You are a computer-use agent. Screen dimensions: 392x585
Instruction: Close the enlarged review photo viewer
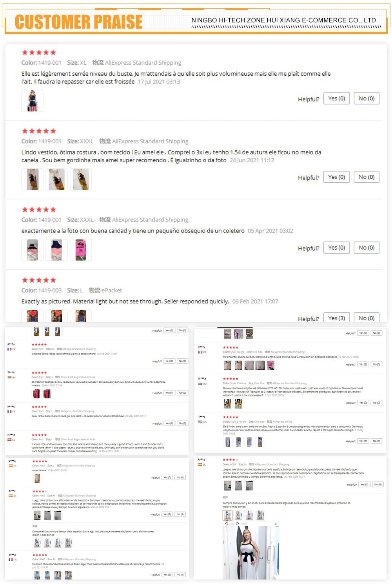coord(276,524)
